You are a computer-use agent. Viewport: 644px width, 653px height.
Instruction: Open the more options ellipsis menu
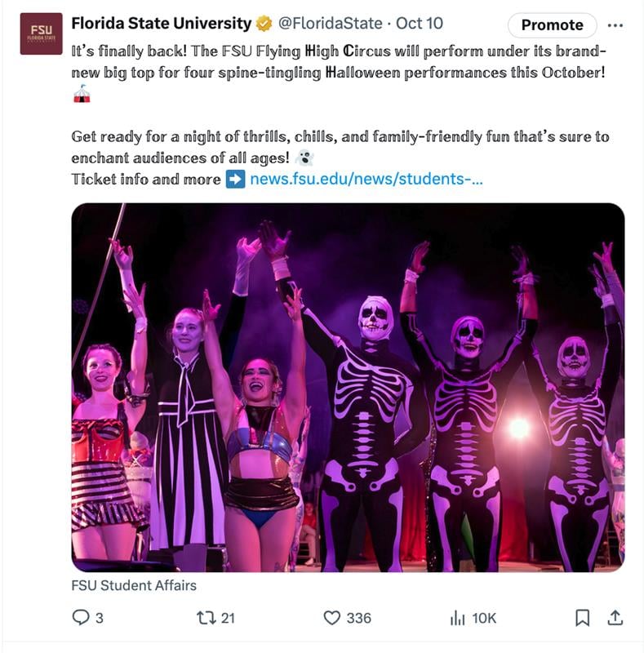point(615,25)
